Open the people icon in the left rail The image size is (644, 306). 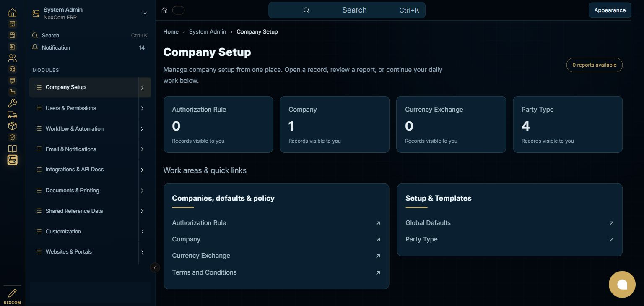click(x=13, y=58)
